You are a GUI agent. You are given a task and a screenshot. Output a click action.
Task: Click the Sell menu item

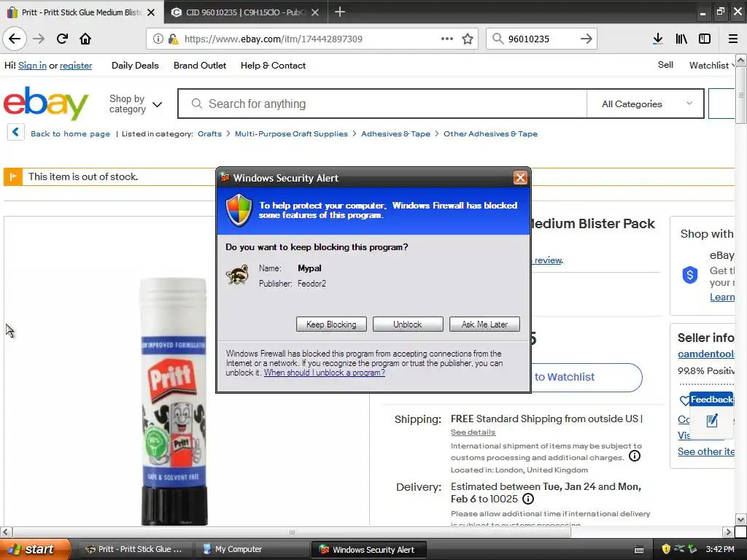[x=665, y=65]
